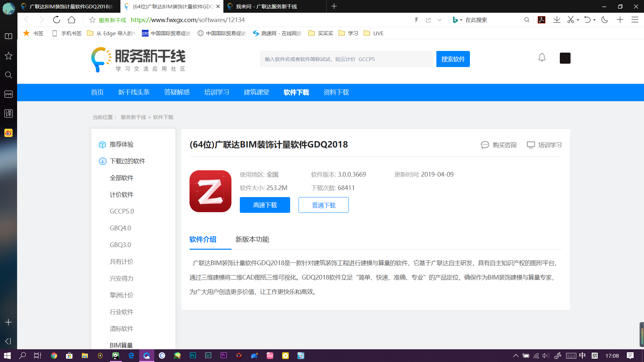This screenshot has width=644, height=362.
Task: Open the browser hamburger menu
Action: click(x=635, y=20)
